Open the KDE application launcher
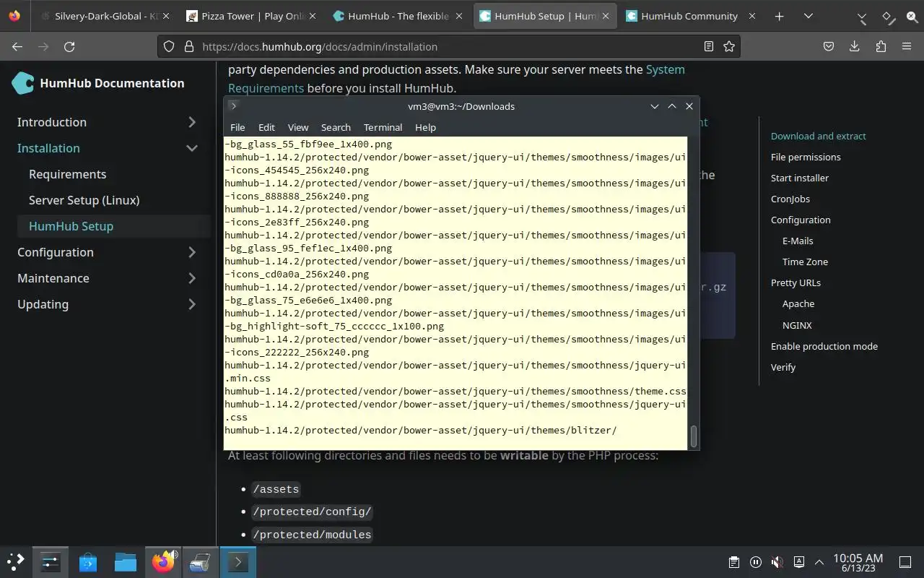924x578 pixels. pyautogui.click(x=16, y=561)
